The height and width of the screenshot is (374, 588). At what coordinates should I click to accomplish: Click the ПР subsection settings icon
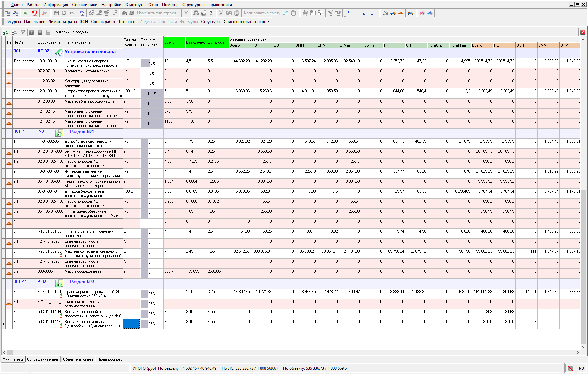[321, 13]
